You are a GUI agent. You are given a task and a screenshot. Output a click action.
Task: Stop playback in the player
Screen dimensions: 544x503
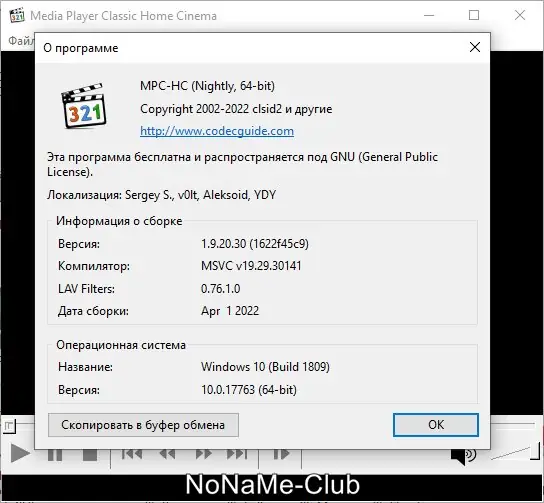(90, 454)
